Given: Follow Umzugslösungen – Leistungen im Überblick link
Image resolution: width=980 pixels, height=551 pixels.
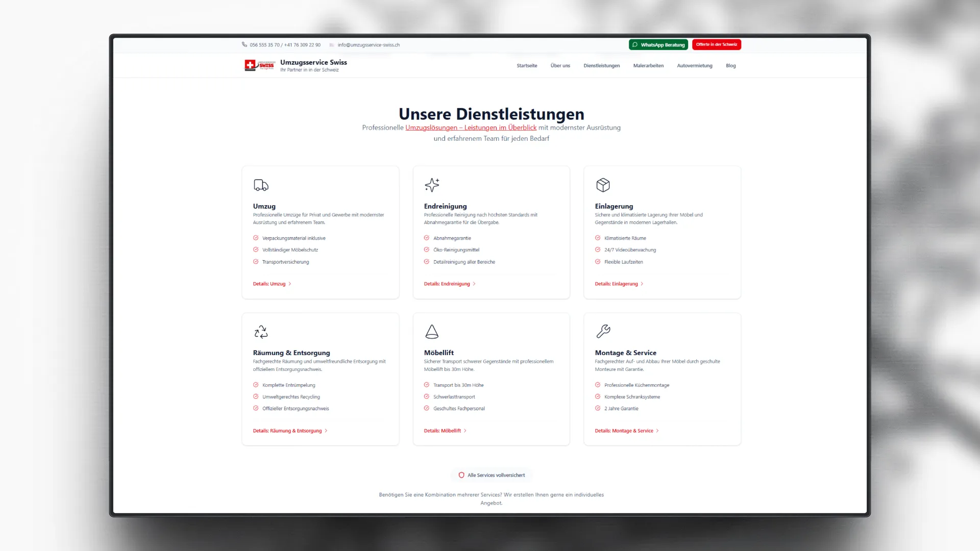Looking at the screenshot, I should (x=471, y=128).
